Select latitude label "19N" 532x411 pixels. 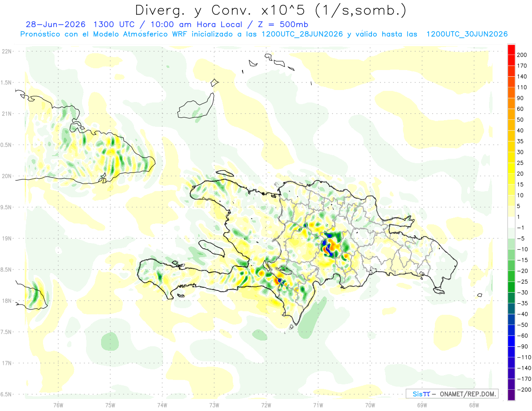pyautogui.click(x=6, y=238)
